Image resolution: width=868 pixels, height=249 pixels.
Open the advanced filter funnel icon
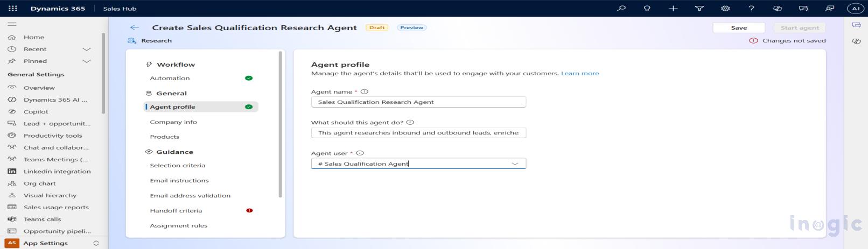tap(699, 8)
